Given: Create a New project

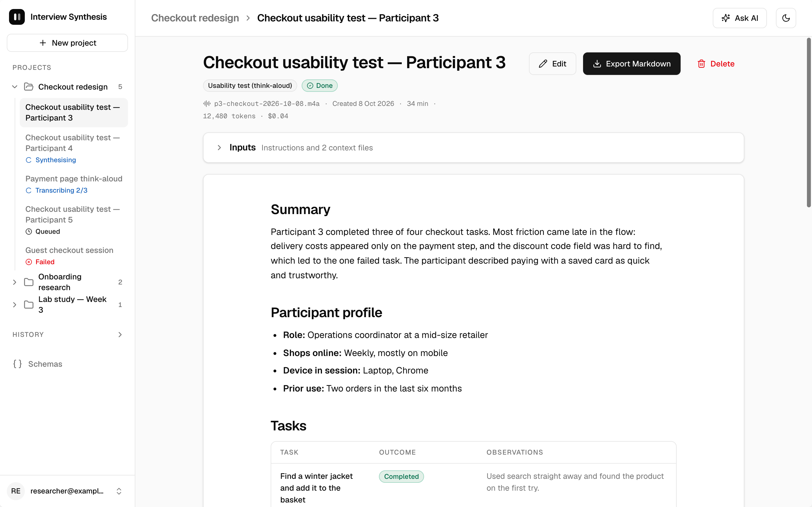Looking at the screenshot, I should (67, 43).
